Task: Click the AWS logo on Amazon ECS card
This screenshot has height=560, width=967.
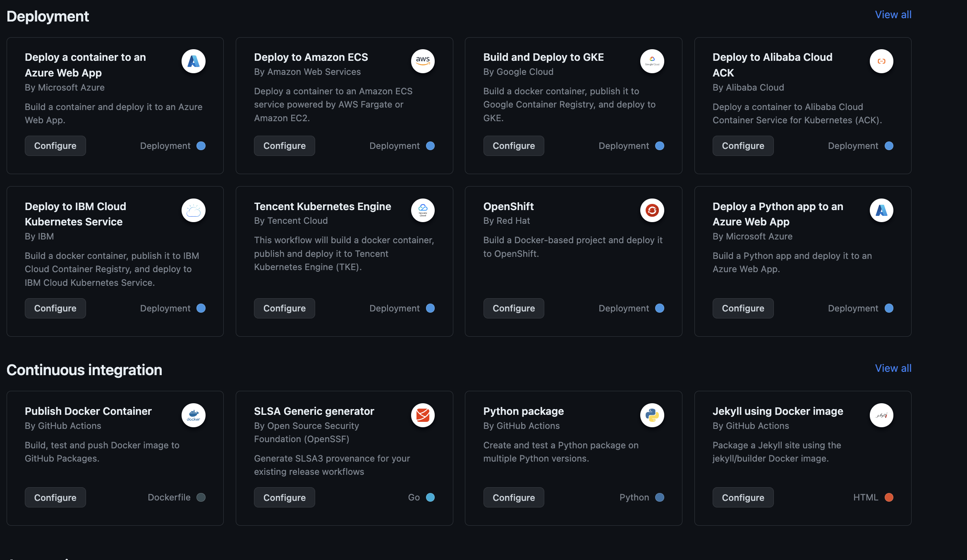Action: 423,61
